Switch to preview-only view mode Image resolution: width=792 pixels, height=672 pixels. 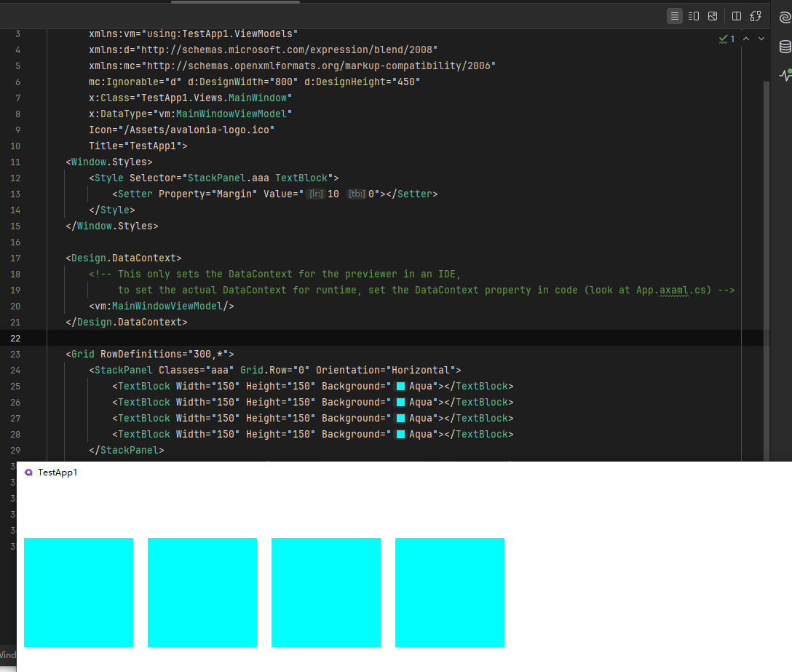pyautogui.click(x=713, y=16)
